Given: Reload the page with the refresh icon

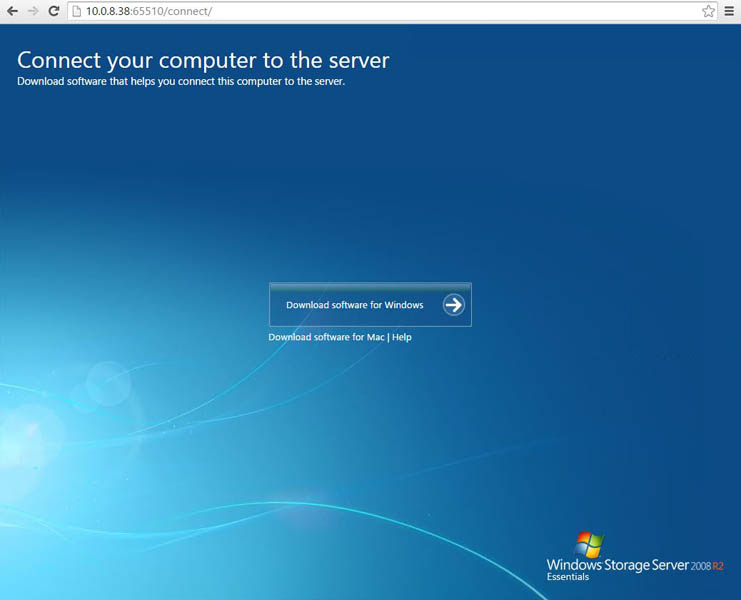Looking at the screenshot, I should pos(53,11).
